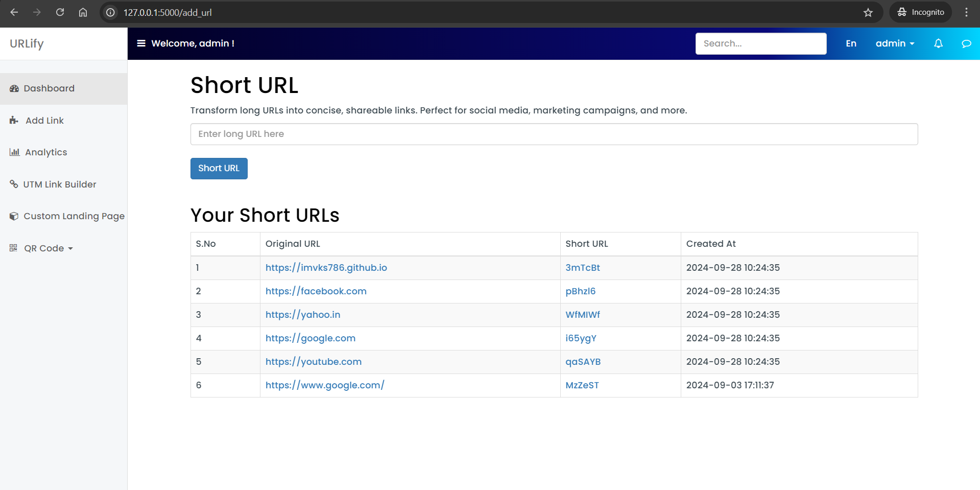Go to browser home icon
The height and width of the screenshot is (490, 980).
pyautogui.click(x=83, y=12)
